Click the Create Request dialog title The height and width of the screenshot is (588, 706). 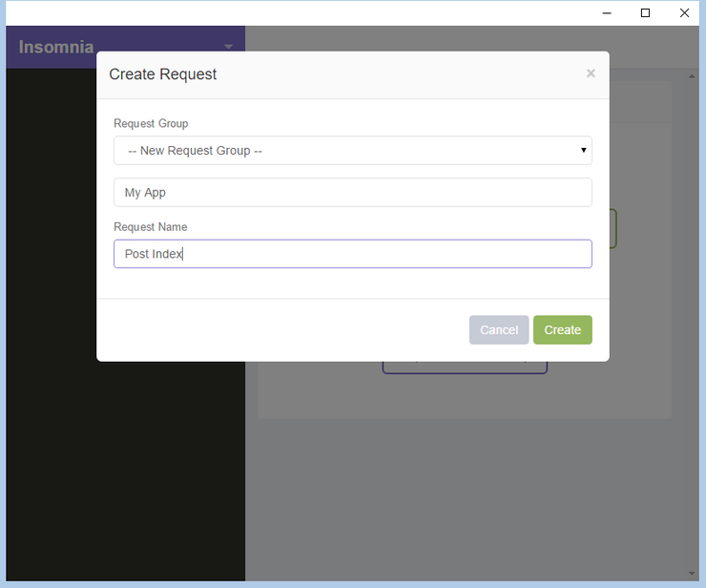pyautogui.click(x=163, y=74)
